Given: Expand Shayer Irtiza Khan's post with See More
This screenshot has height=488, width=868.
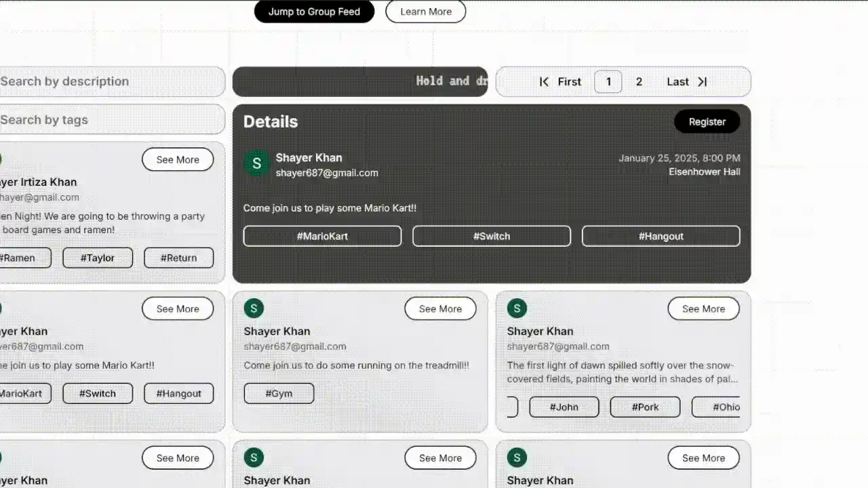Looking at the screenshot, I should pos(178,159).
